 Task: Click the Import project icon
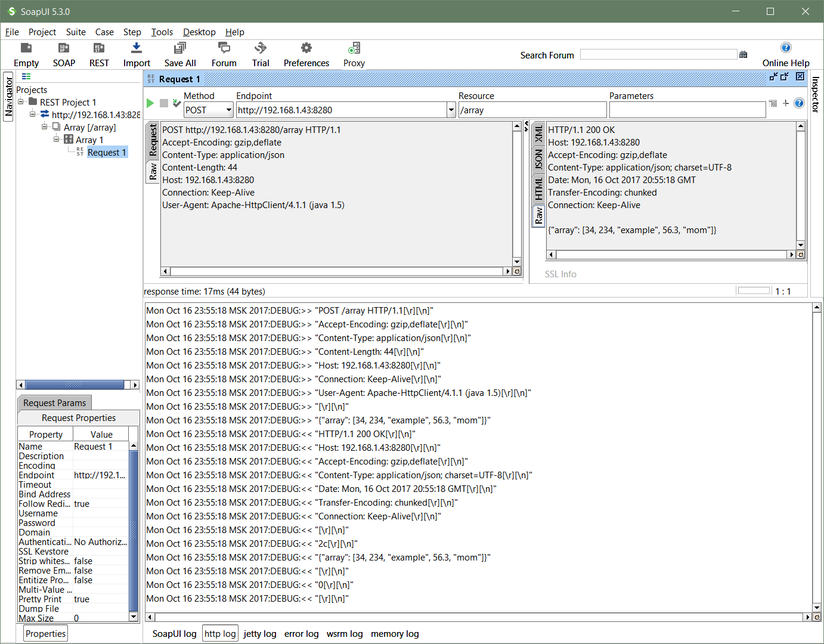pyautogui.click(x=137, y=48)
